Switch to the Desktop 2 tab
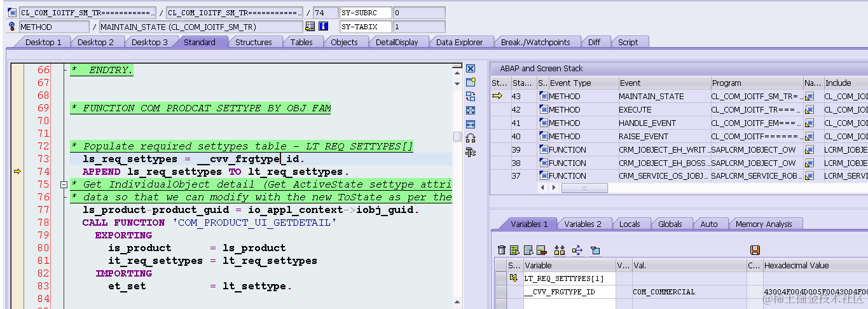This screenshot has width=868, height=309. (96, 43)
